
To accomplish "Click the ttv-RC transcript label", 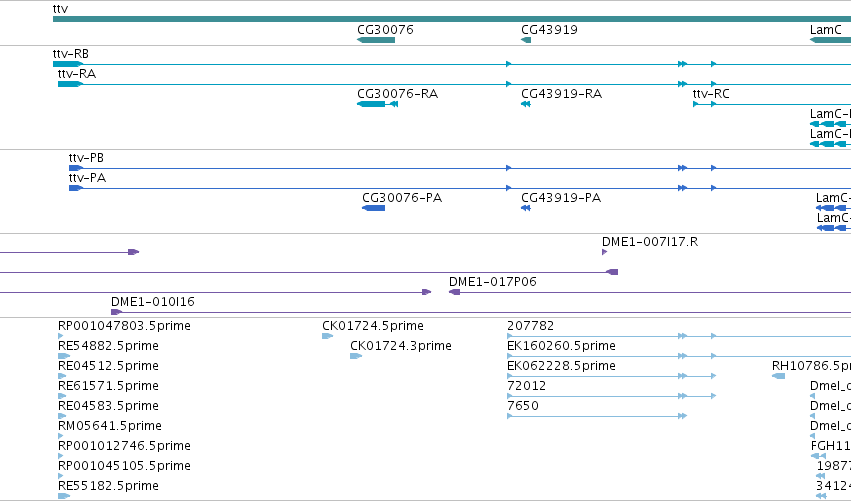I will point(711,94).
